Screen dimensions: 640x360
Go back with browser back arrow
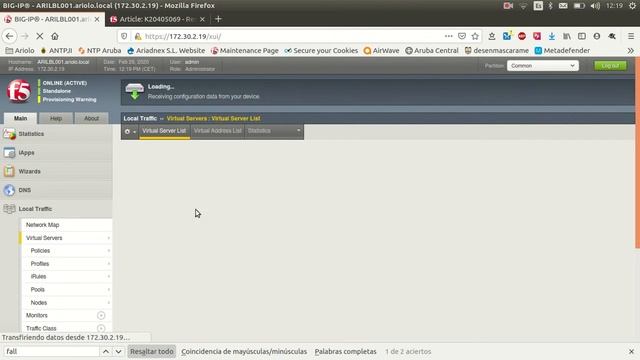[10, 36]
